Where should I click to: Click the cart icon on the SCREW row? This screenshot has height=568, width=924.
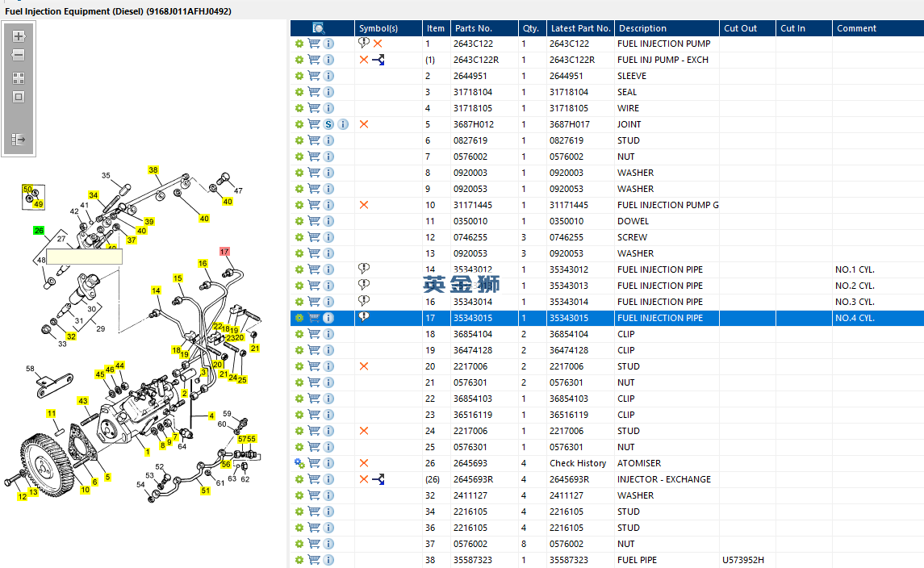pyautogui.click(x=314, y=237)
